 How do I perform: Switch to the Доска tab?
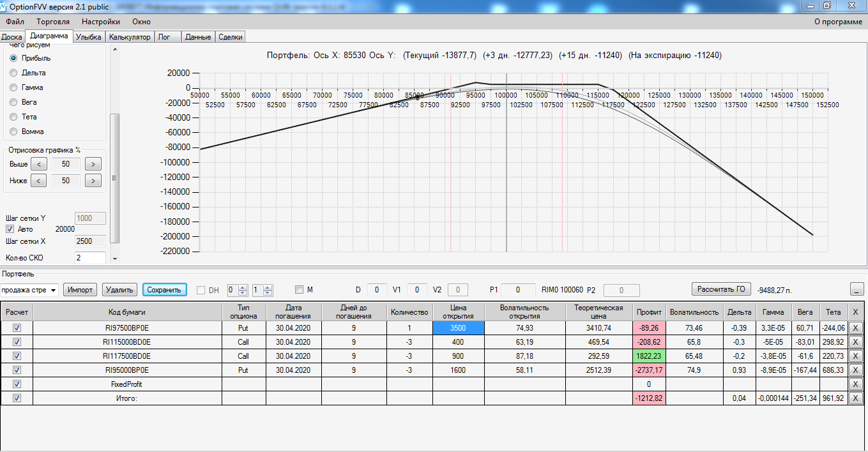(x=12, y=37)
